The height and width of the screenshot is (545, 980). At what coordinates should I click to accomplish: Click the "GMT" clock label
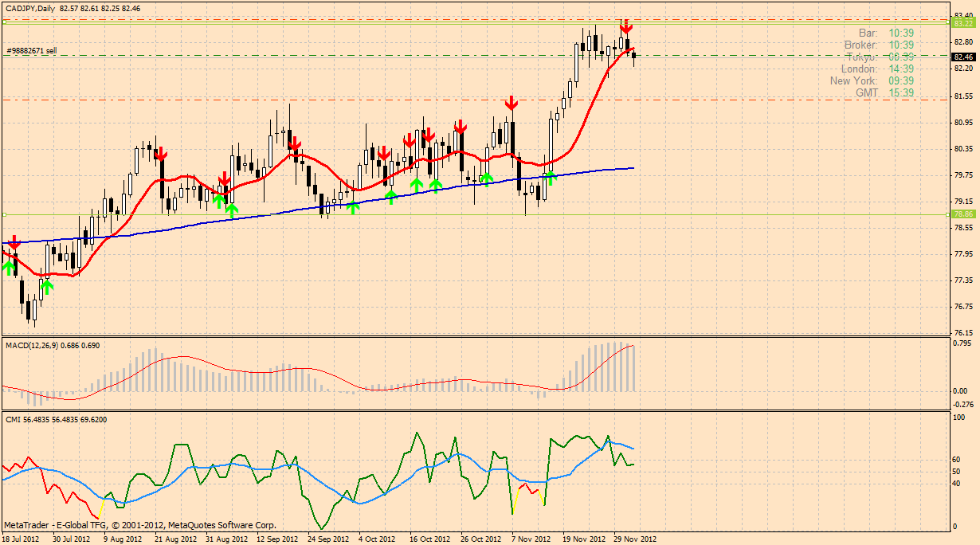(x=867, y=93)
